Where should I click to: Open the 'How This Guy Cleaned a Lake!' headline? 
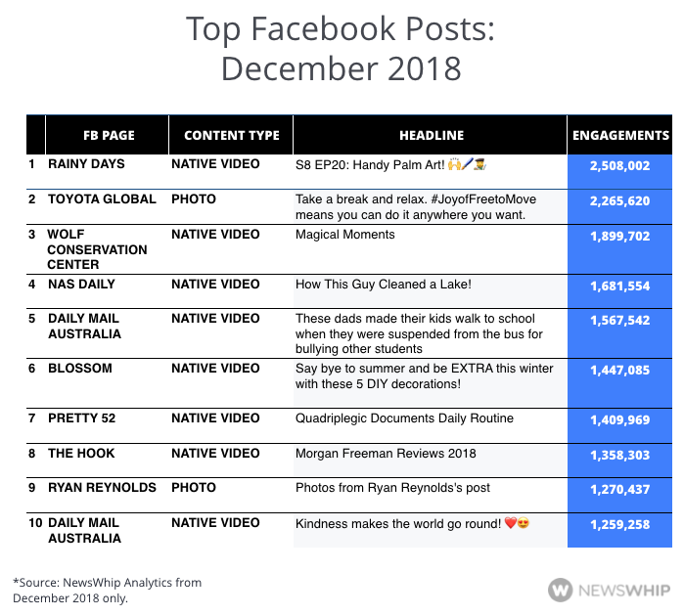pyautogui.click(x=384, y=285)
